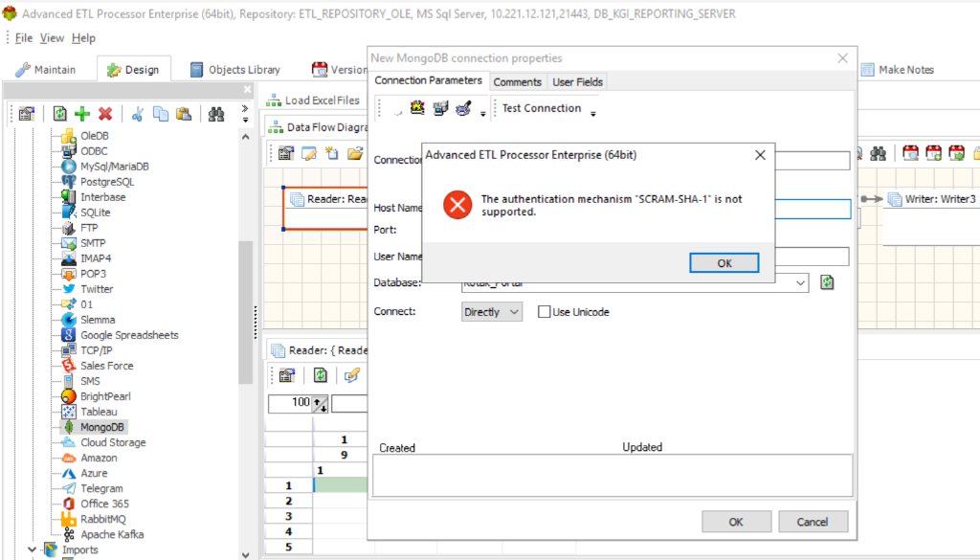Click the second icon in connection dialog toolbar
The width and height of the screenshot is (980, 560).
[x=417, y=107]
